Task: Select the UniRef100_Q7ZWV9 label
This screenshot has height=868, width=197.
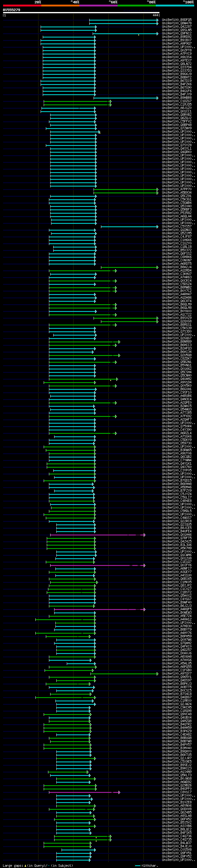Action: pyautogui.click(x=177, y=128)
